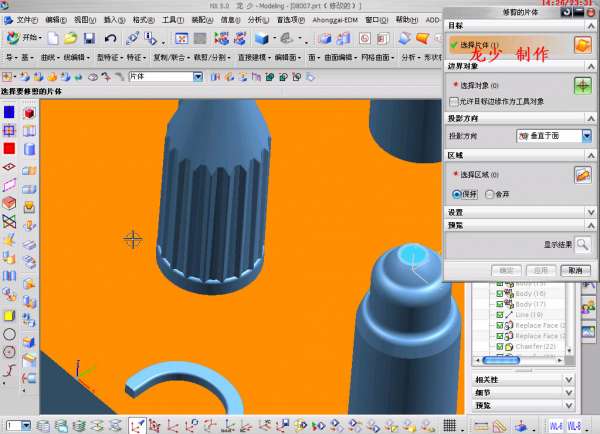The height and width of the screenshot is (434, 600).
Task: Click the 取消 button
Action: tap(573, 270)
